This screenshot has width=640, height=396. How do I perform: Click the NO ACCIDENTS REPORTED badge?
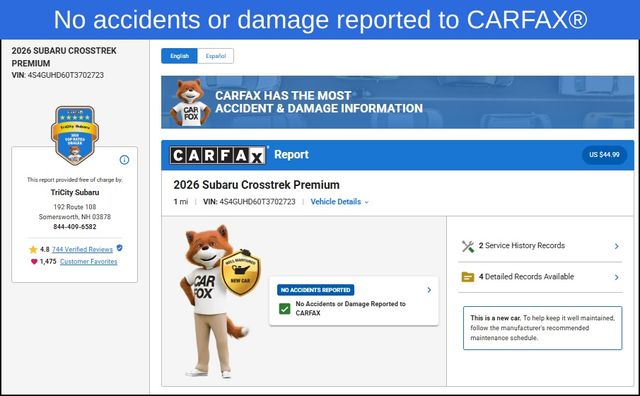(x=316, y=290)
